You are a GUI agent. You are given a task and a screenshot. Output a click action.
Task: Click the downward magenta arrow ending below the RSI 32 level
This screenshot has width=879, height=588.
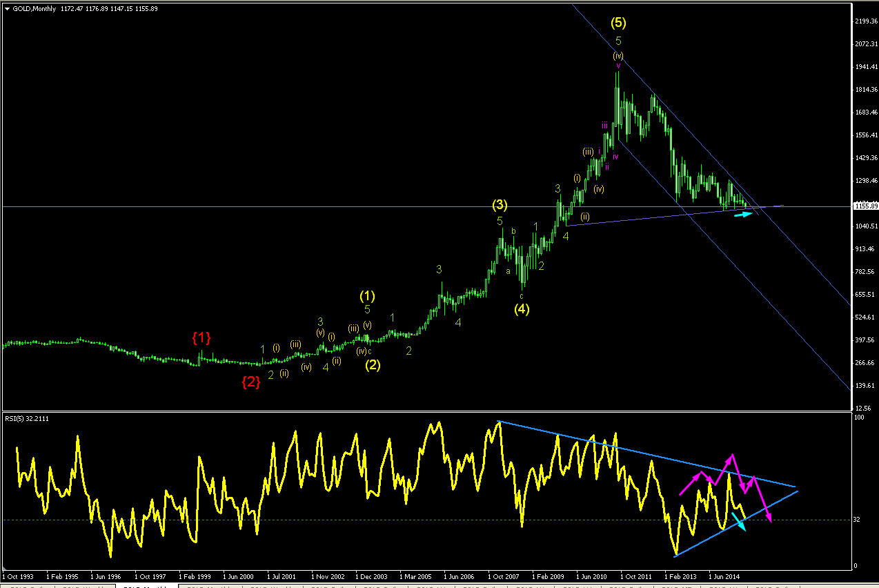(x=762, y=499)
